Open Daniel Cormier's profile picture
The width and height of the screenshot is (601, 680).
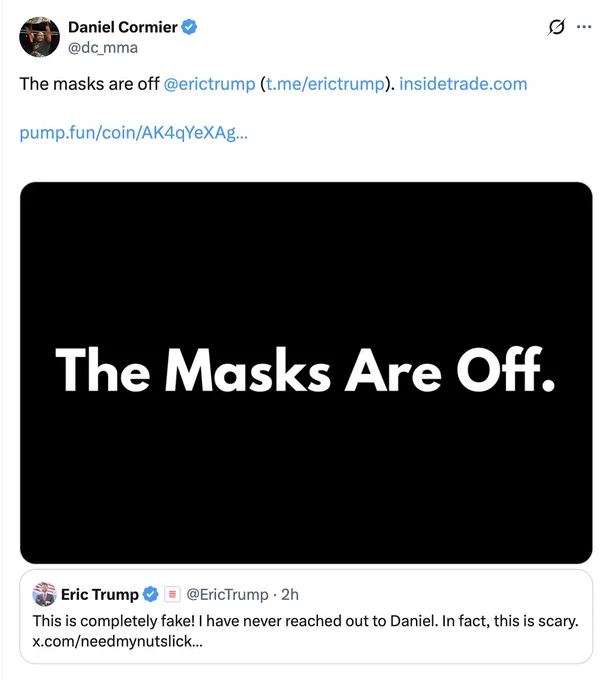(39, 37)
